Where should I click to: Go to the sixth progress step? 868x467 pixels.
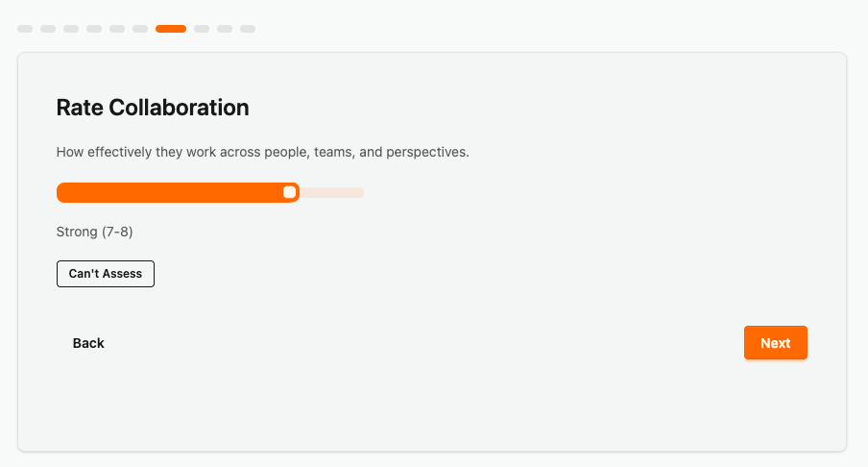[140, 29]
